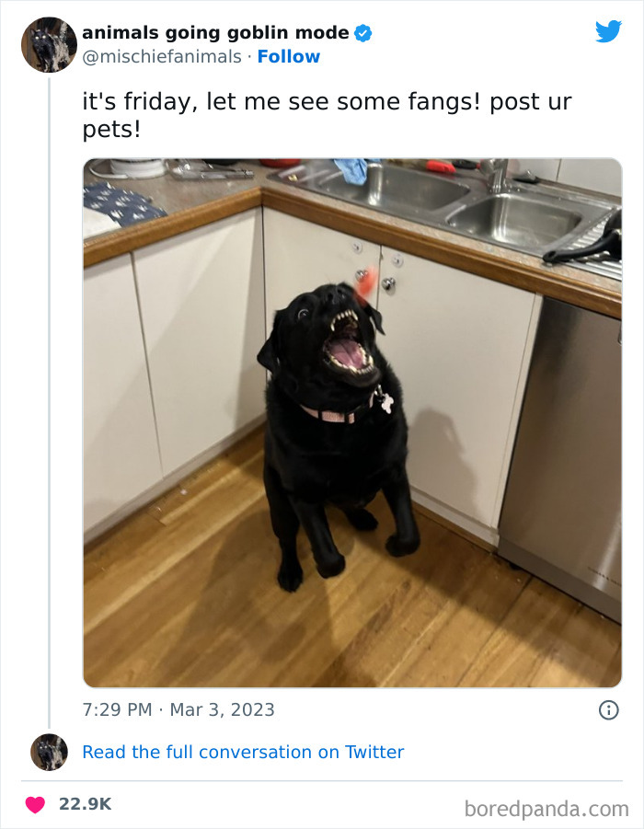The image size is (644, 829).
Task: Click the small avatar beside the conversation link
Action: point(49,752)
